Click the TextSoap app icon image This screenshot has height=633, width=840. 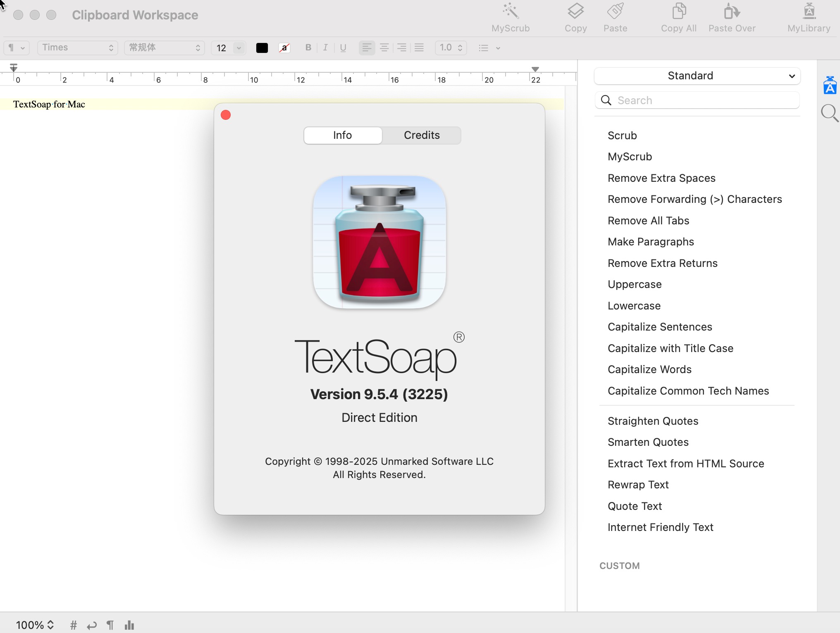pyautogui.click(x=379, y=242)
